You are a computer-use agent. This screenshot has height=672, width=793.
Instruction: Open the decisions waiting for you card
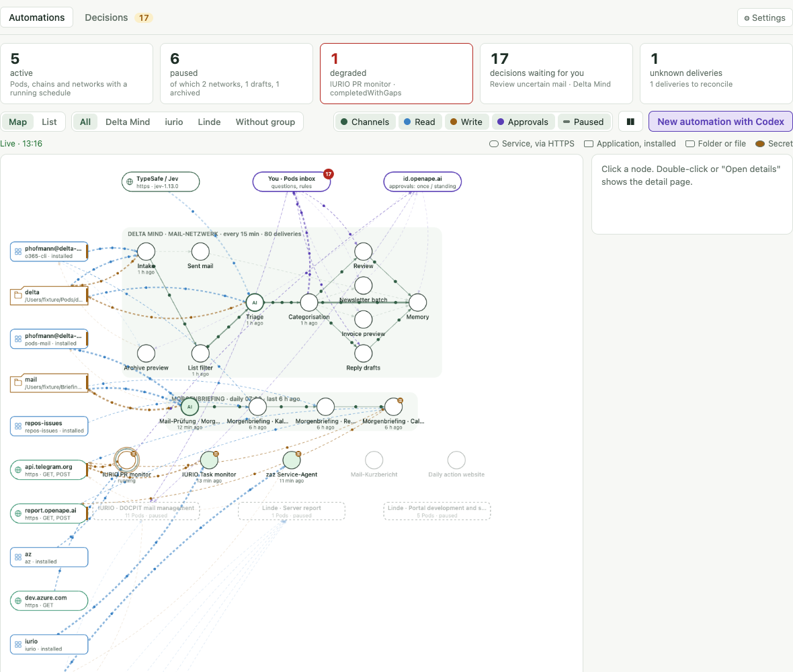click(556, 73)
